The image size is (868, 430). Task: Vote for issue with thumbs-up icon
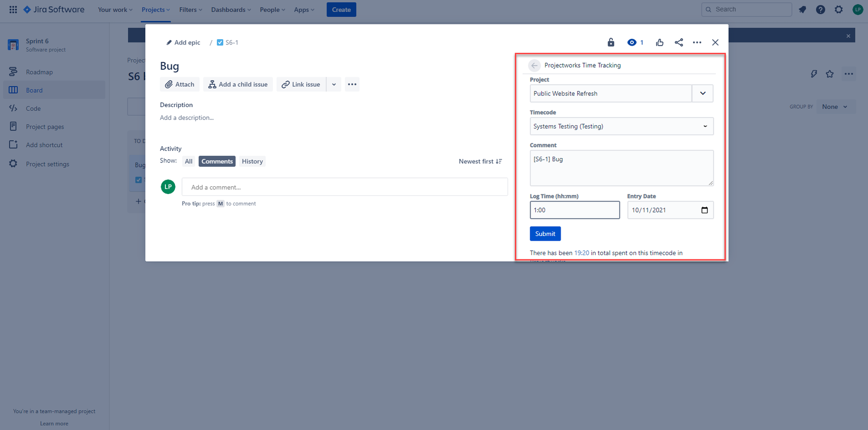pos(660,43)
